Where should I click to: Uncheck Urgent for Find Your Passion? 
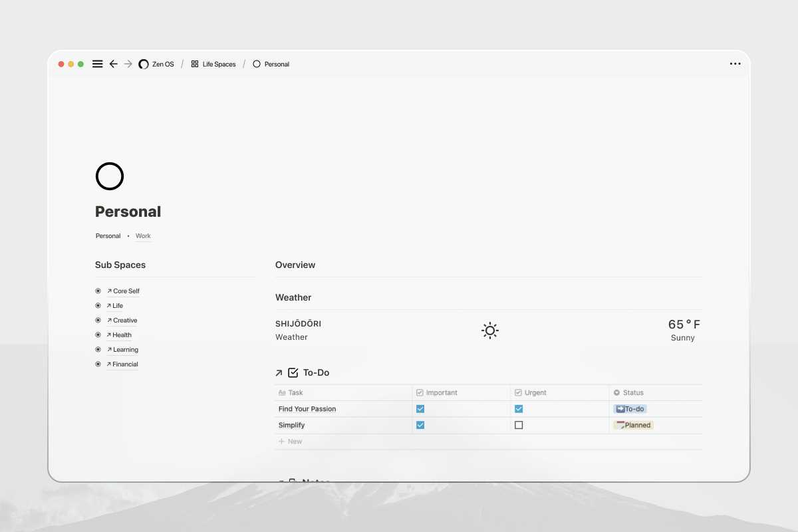tap(519, 409)
